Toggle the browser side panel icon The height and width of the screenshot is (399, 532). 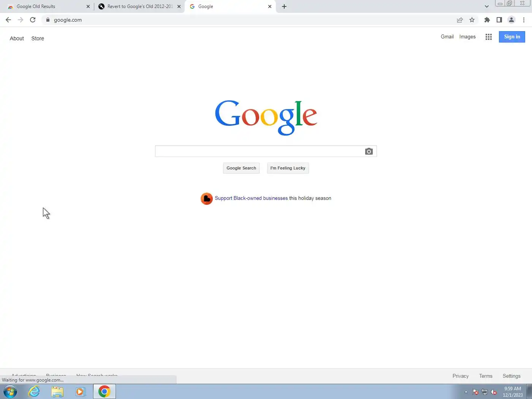click(499, 20)
